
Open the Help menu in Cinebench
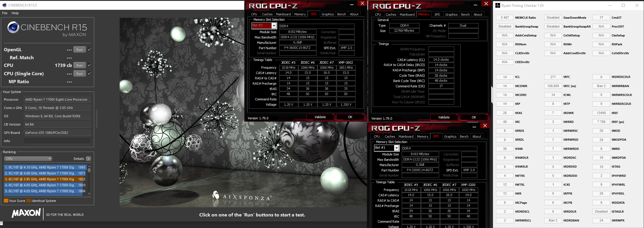click(x=15, y=13)
